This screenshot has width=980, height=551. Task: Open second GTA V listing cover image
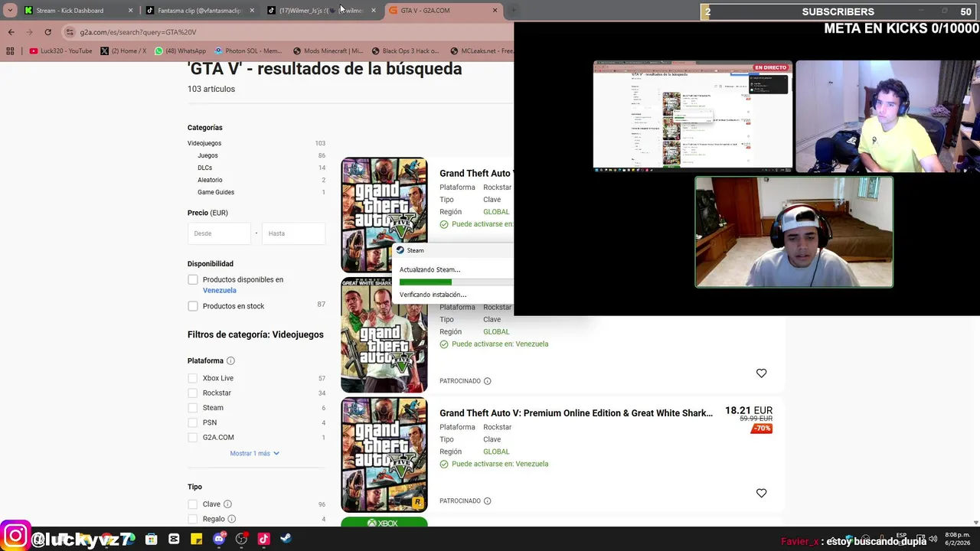384,335
